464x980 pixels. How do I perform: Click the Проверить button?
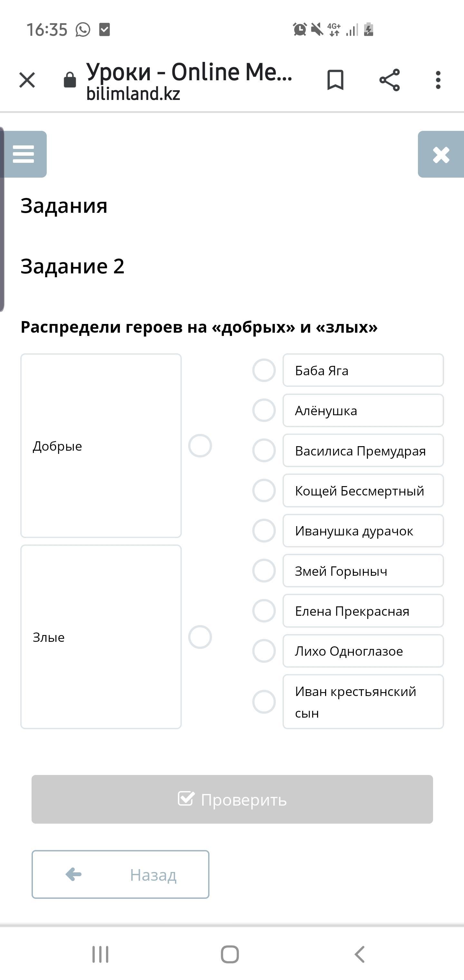pyautogui.click(x=232, y=799)
